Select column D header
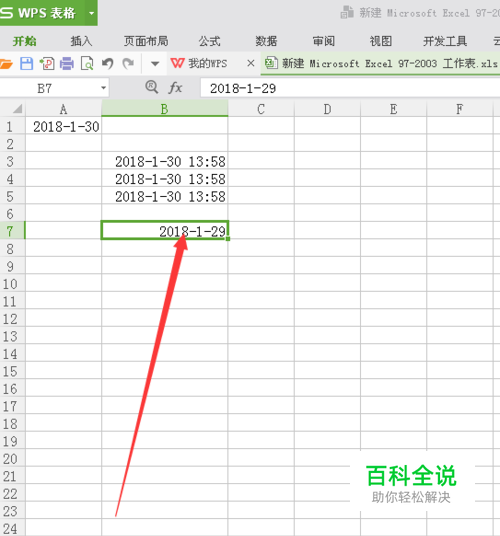This screenshot has width=500, height=536. 327,109
